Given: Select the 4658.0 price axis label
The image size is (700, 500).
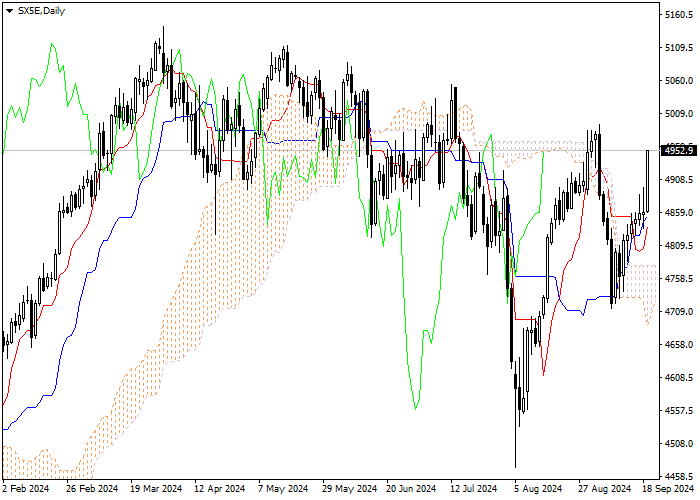Looking at the screenshot, I should point(679,345).
